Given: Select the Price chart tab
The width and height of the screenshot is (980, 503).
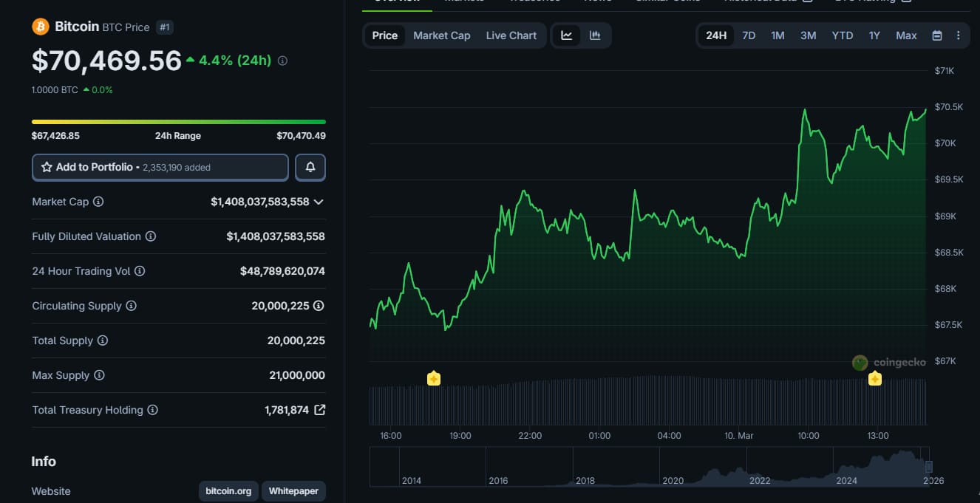Looking at the screenshot, I should point(385,35).
